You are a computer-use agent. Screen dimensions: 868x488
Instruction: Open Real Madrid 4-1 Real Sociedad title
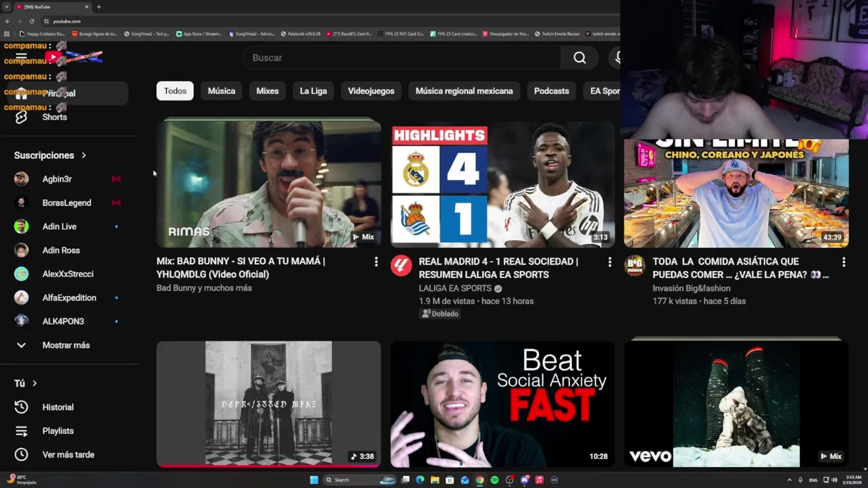click(x=498, y=268)
